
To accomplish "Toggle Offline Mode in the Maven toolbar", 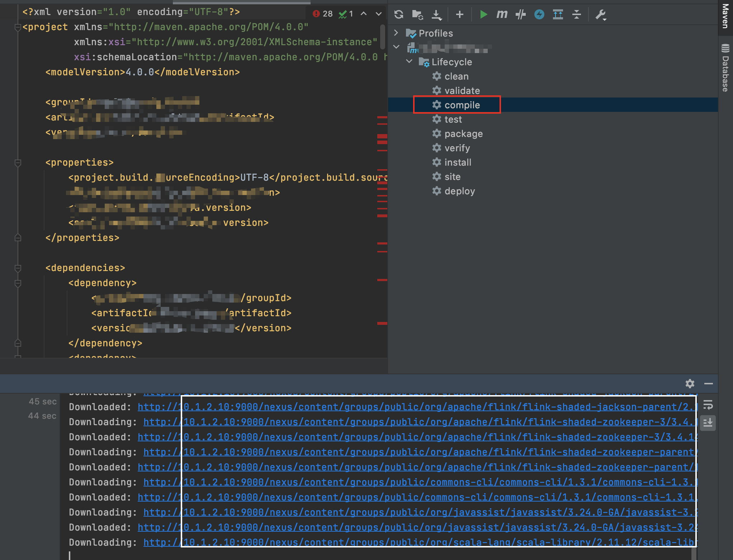I will point(539,14).
